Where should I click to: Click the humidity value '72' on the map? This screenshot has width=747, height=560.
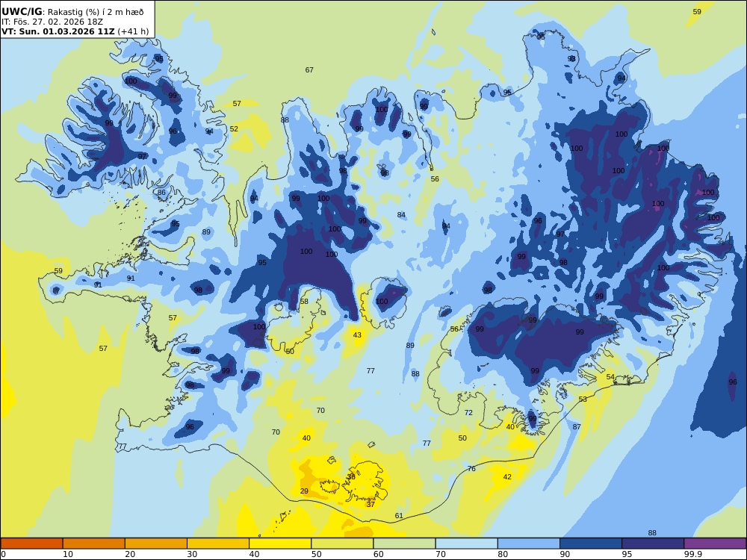click(x=468, y=413)
